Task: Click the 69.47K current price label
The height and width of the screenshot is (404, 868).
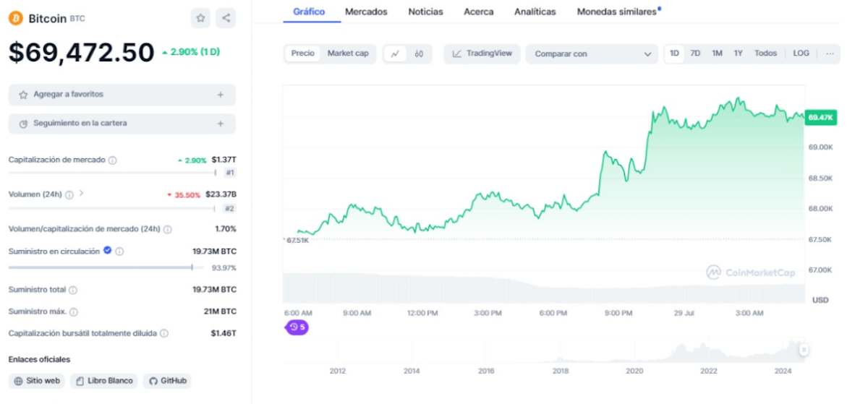Action: click(x=821, y=117)
